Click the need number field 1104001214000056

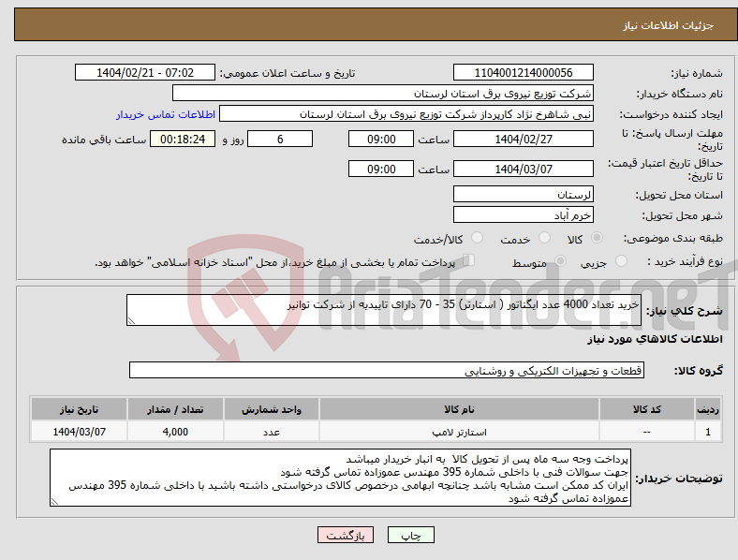click(x=523, y=72)
